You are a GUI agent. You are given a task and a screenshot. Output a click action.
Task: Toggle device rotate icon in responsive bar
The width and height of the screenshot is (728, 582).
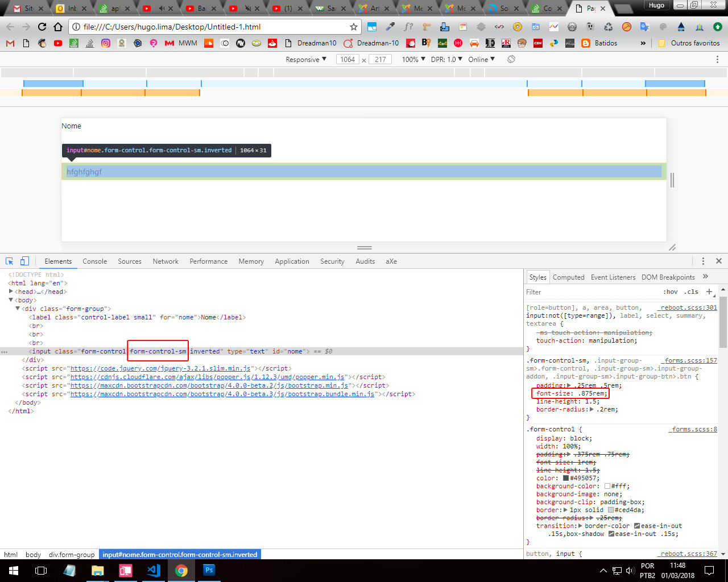[x=511, y=59]
